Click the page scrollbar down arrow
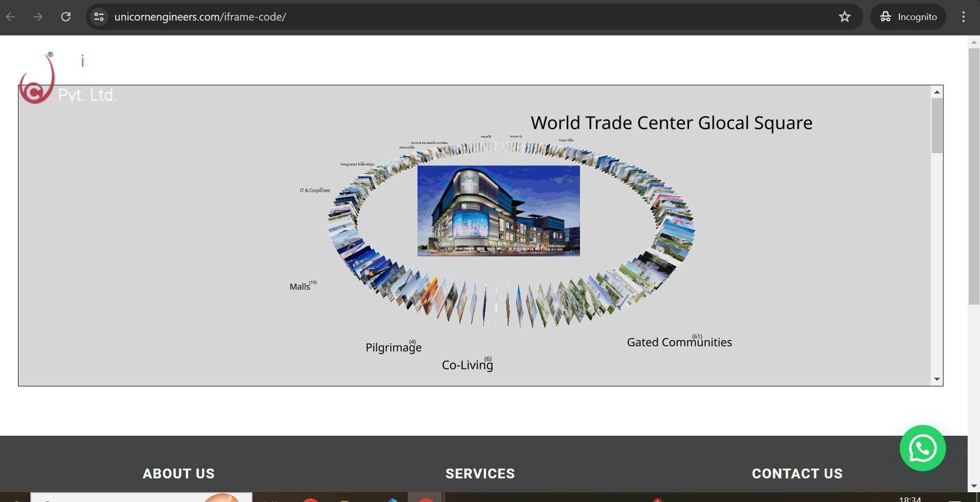The height and width of the screenshot is (502, 980). click(x=973, y=486)
